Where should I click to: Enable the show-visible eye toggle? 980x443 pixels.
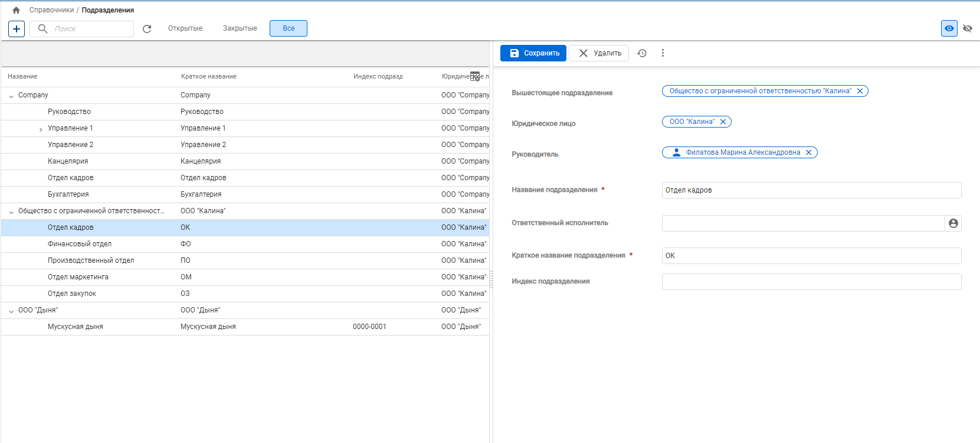(949, 28)
